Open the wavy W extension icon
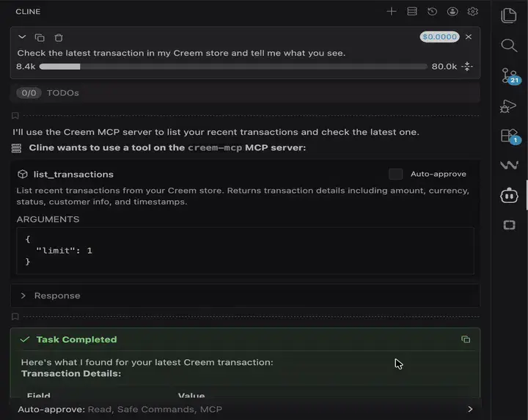 (x=509, y=165)
